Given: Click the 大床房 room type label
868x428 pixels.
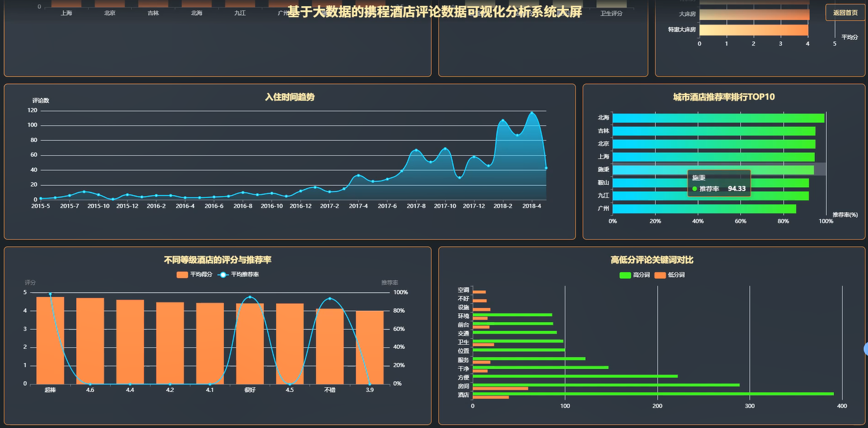Looking at the screenshot, I should click(x=687, y=13).
